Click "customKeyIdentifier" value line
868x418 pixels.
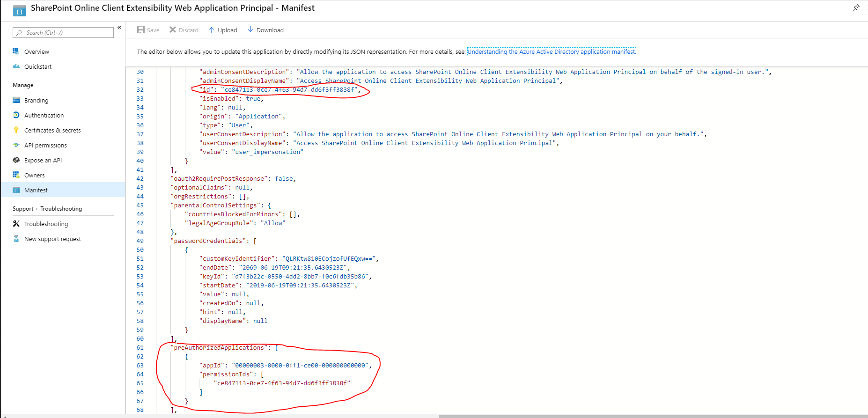pyautogui.click(x=289, y=258)
